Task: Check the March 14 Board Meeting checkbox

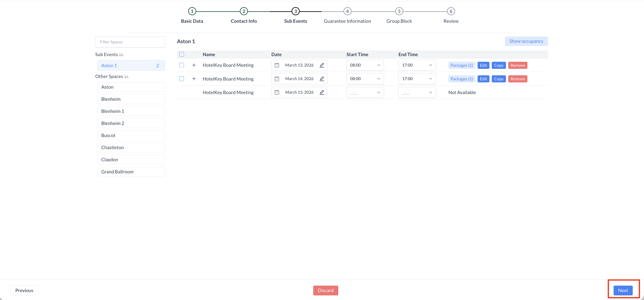Action: pos(182,79)
